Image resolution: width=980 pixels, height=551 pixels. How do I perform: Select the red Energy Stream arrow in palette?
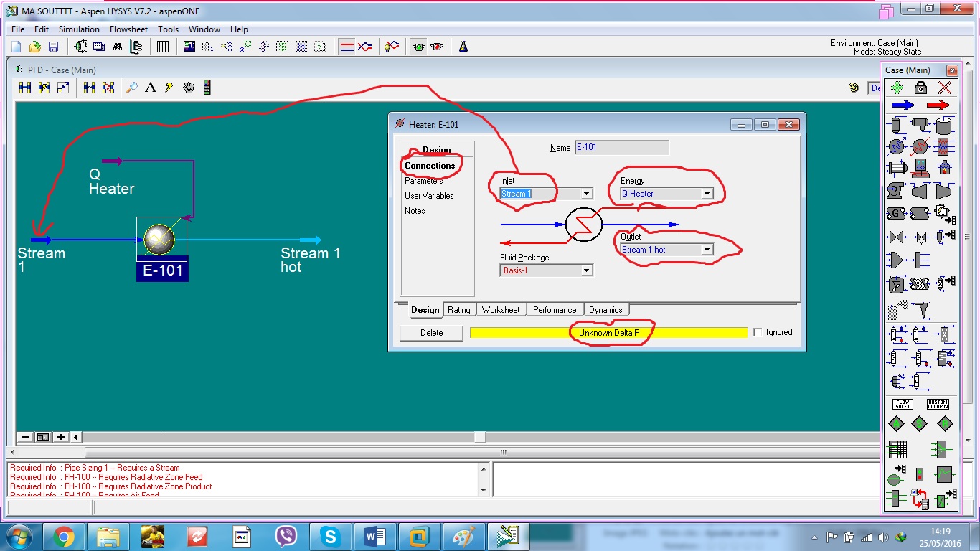[938, 105]
